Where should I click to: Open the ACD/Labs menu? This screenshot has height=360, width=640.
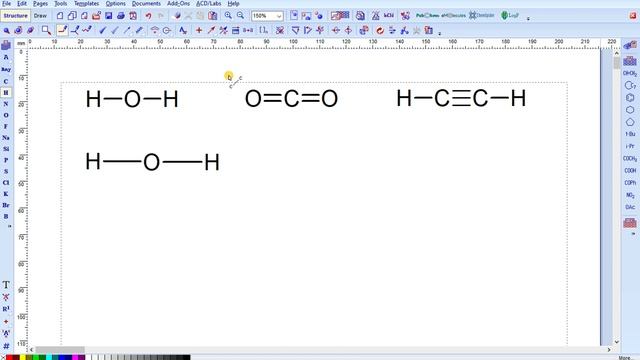coord(209,3)
